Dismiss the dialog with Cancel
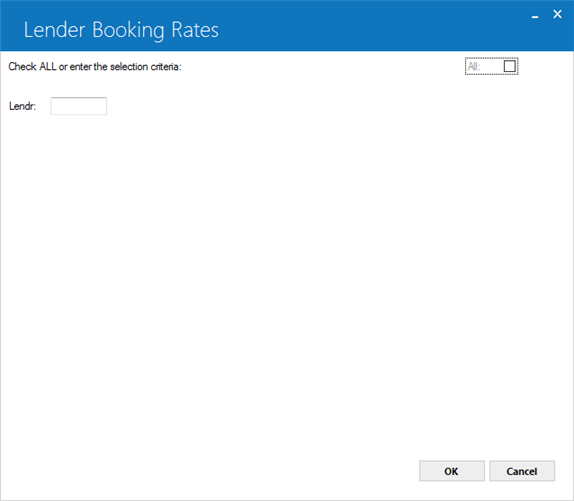This screenshot has height=501, width=574. tap(522, 471)
